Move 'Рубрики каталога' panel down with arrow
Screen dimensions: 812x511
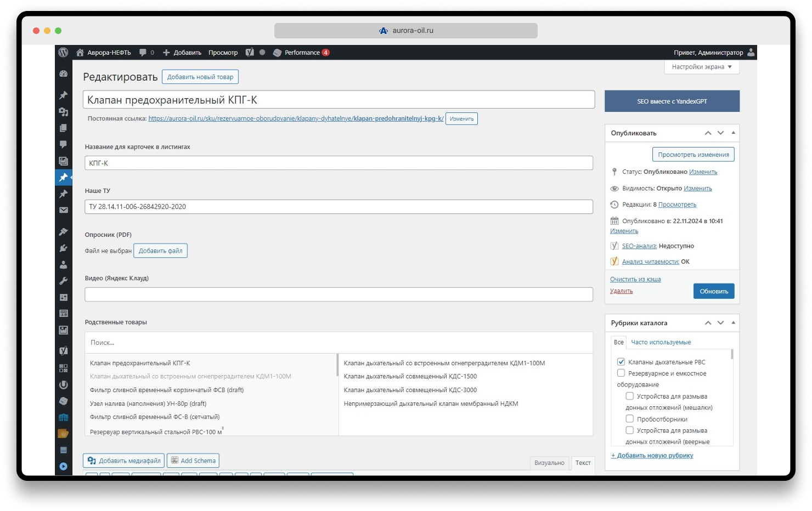tap(720, 323)
